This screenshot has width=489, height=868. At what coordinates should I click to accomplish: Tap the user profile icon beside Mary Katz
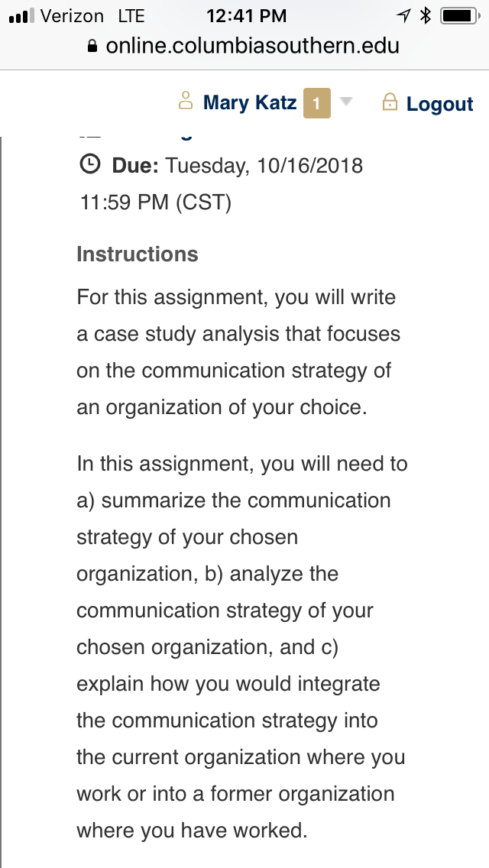(186, 101)
